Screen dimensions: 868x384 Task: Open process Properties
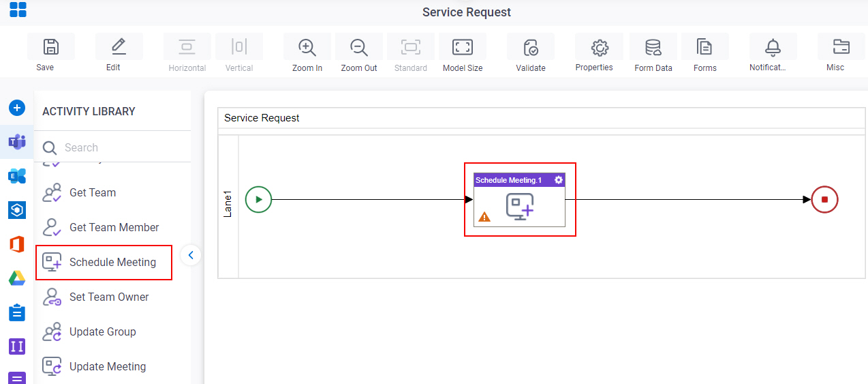coord(599,47)
